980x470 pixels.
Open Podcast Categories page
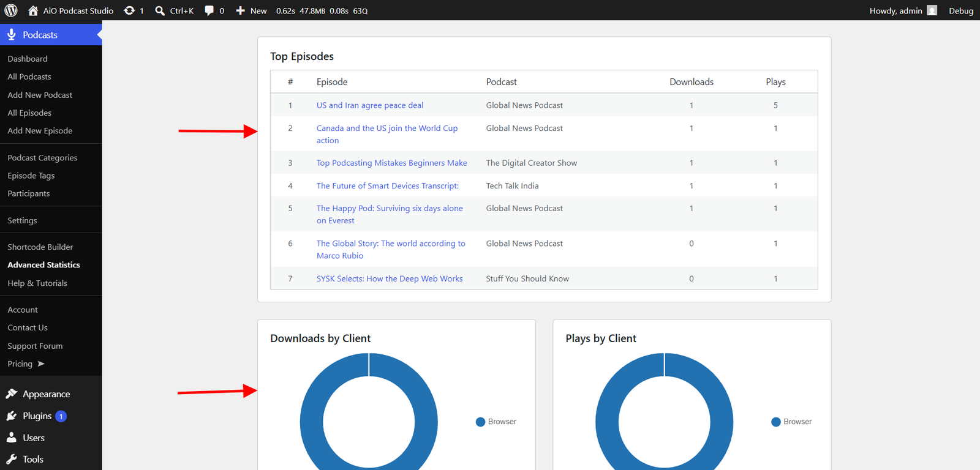[x=42, y=157]
